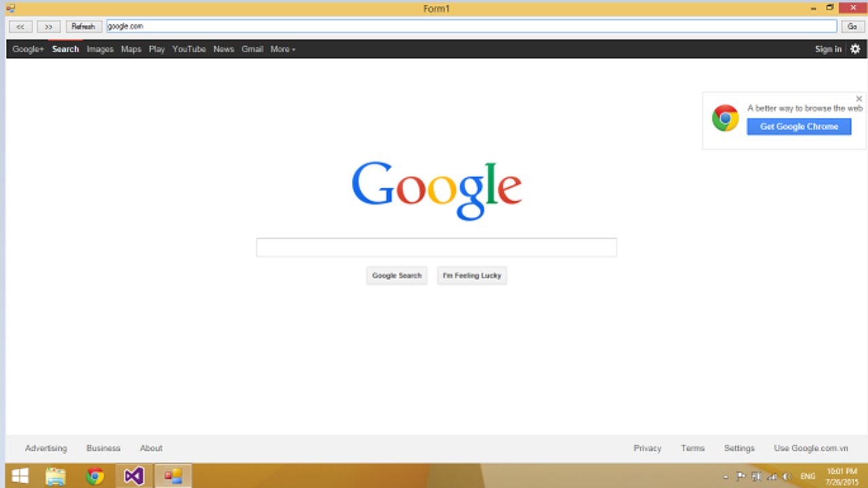
Task: Open News in Google's top bar
Action: 223,49
